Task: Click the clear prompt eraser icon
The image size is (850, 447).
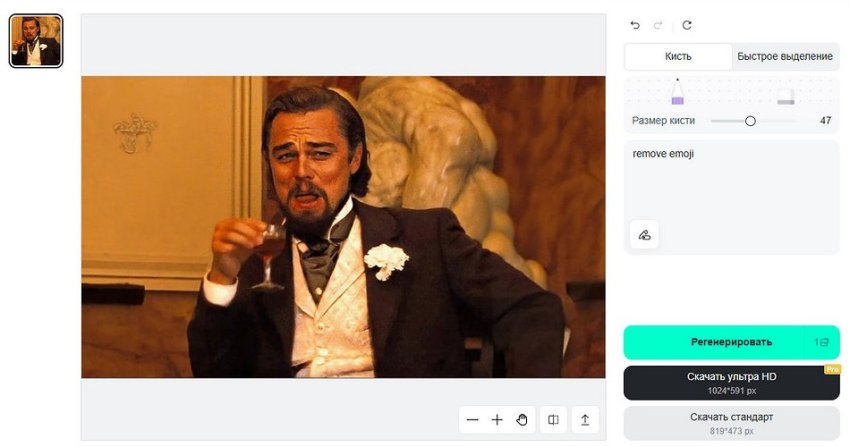Action: [x=644, y=235]
